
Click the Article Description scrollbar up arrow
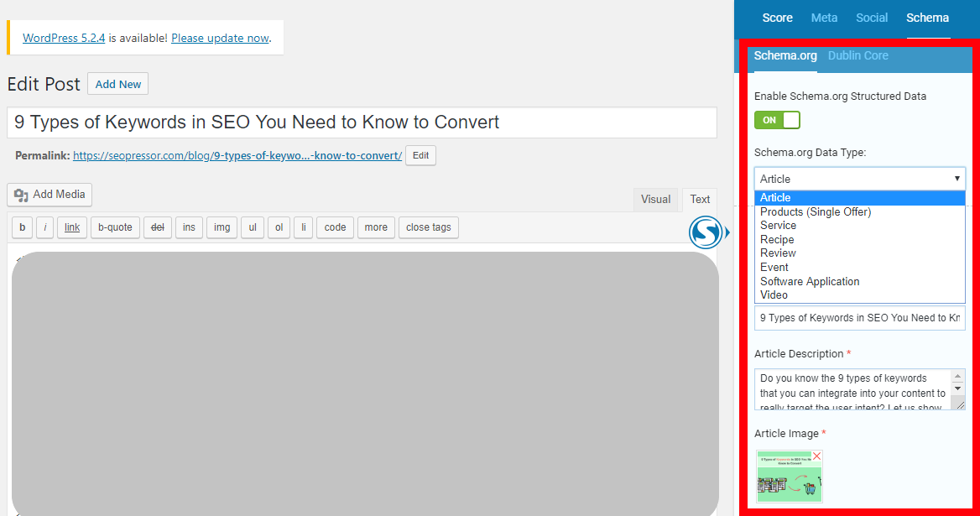coord(957,376)
